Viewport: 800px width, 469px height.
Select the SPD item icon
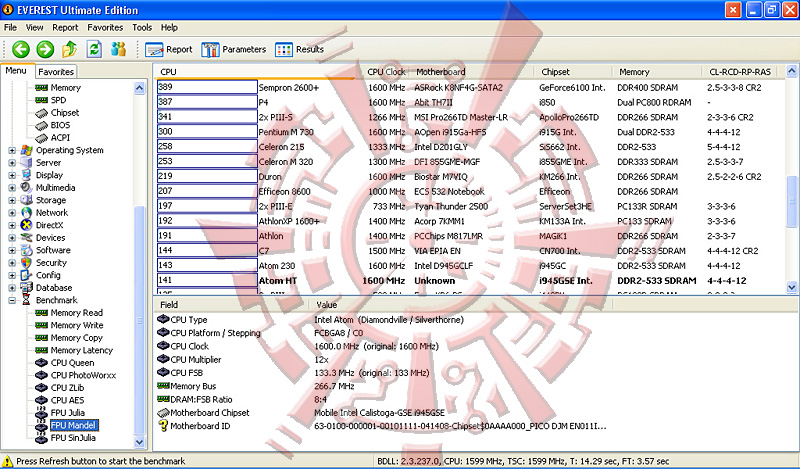click(x=41, y=101)
